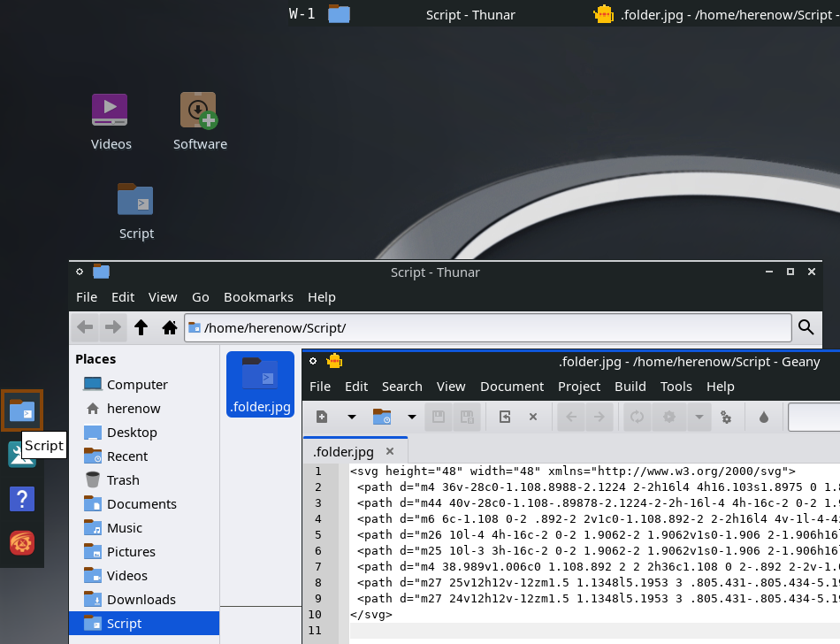
Task: Open Geany's Tools menu
Action: coord(676,387)
